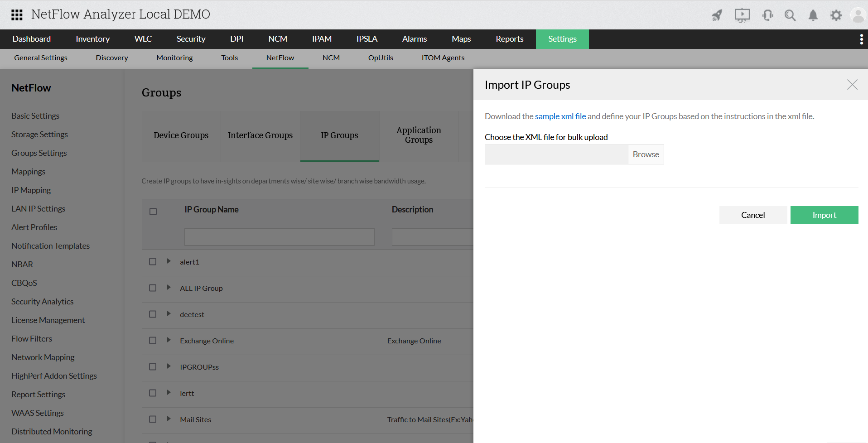Open the notifications bell icon
This screenshot has height=443, width=868.
tap(813, 15)
